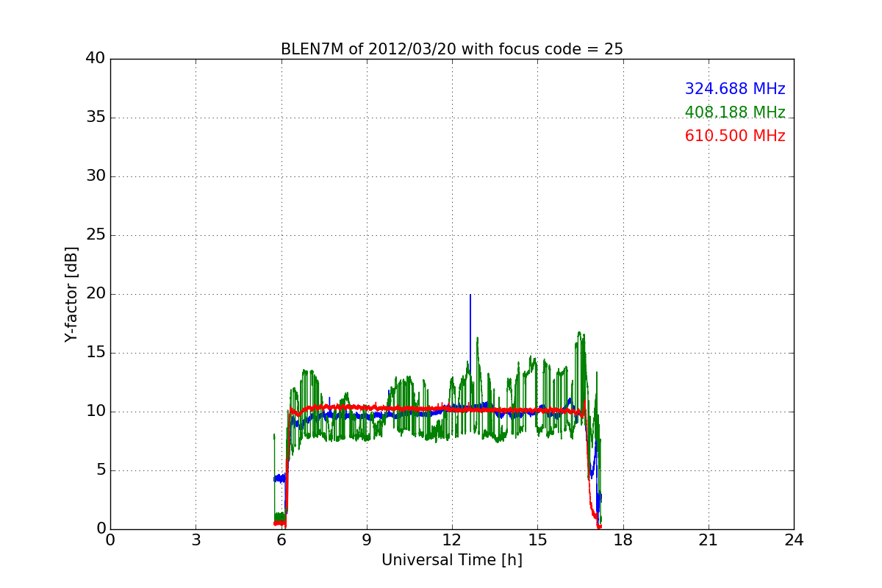The image size is (882, 588).
Task: Click the y-axis tick label "30"
Action: [x=96, y=176]
